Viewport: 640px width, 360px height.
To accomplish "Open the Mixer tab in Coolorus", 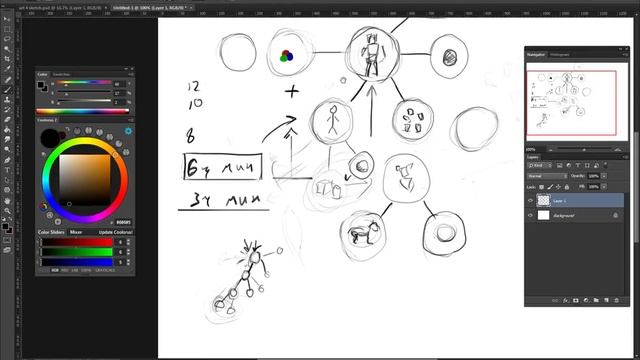I will pyautogui.click(x=76, y=232).
